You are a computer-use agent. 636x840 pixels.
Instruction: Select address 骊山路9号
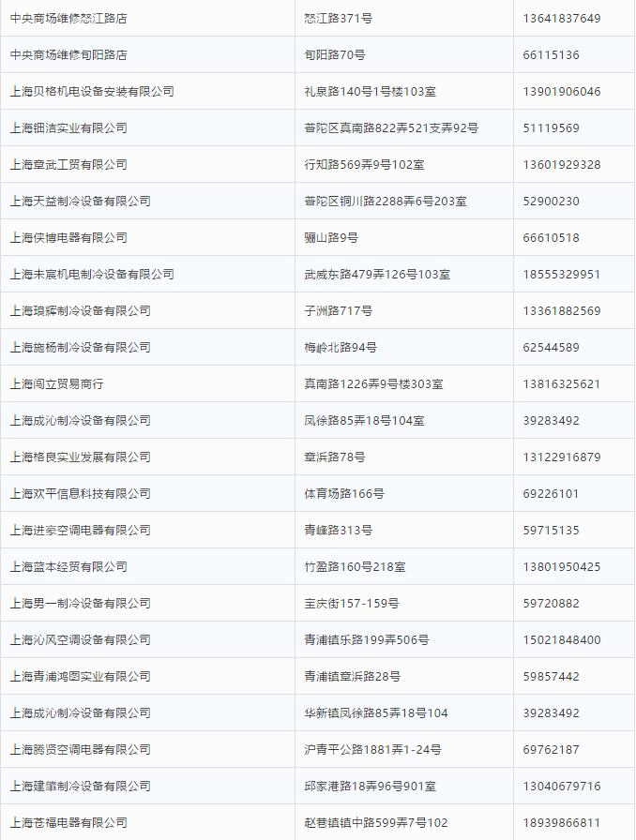tap(331, 237)
